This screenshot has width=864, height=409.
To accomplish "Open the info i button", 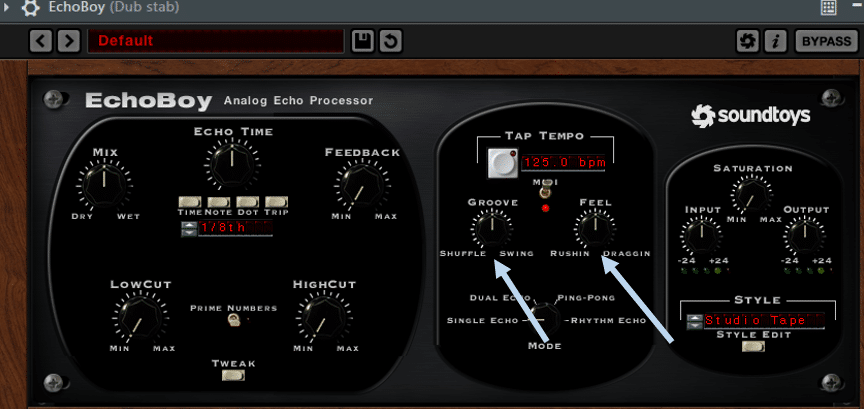I will (776, 41).
